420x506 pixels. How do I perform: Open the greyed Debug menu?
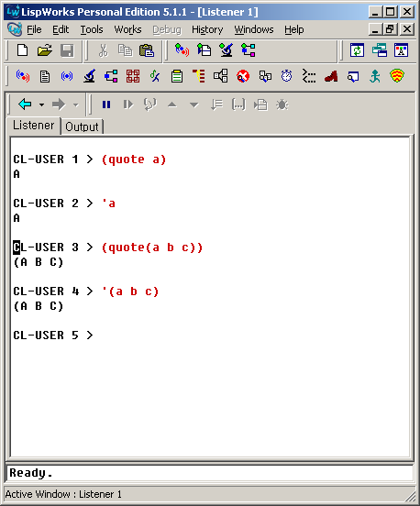167,29
